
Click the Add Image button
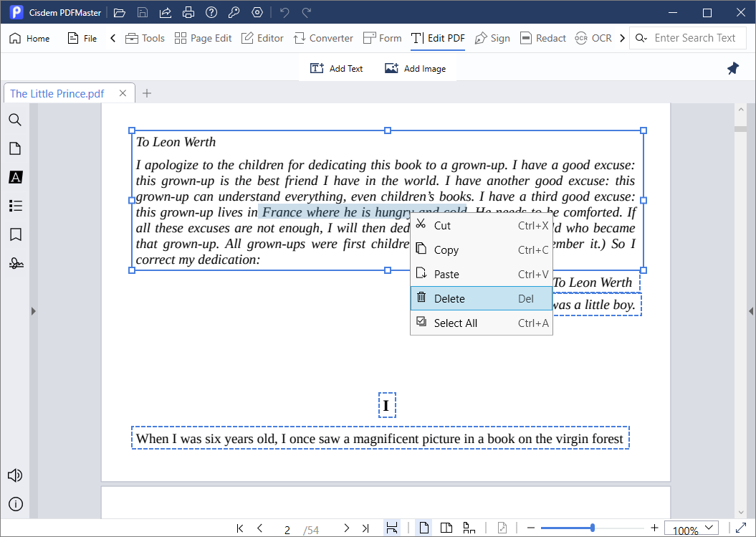[415, 69]
